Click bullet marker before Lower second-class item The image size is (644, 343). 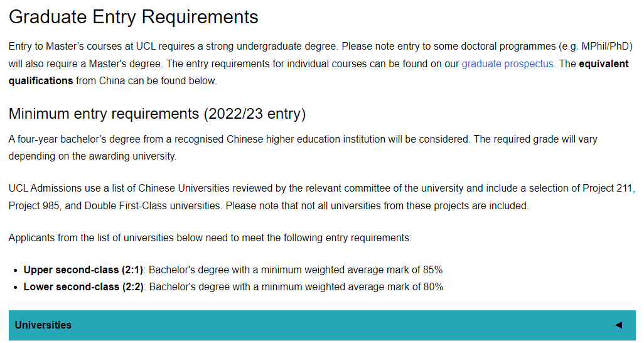[15, 288]
